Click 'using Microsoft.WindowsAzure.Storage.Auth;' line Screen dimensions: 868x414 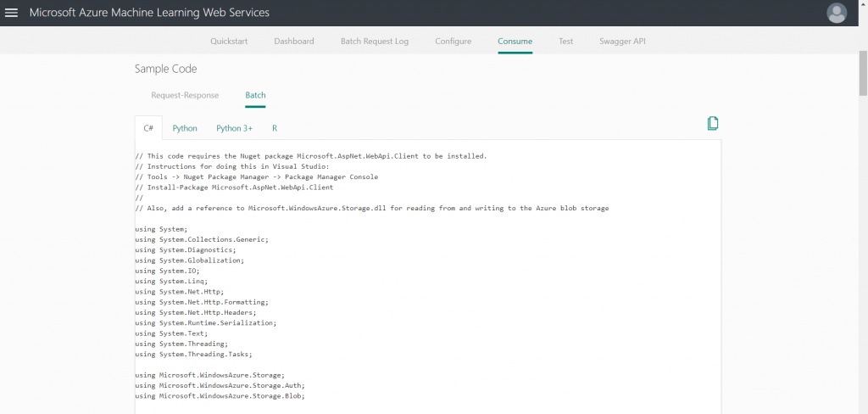tap(220, 385)
